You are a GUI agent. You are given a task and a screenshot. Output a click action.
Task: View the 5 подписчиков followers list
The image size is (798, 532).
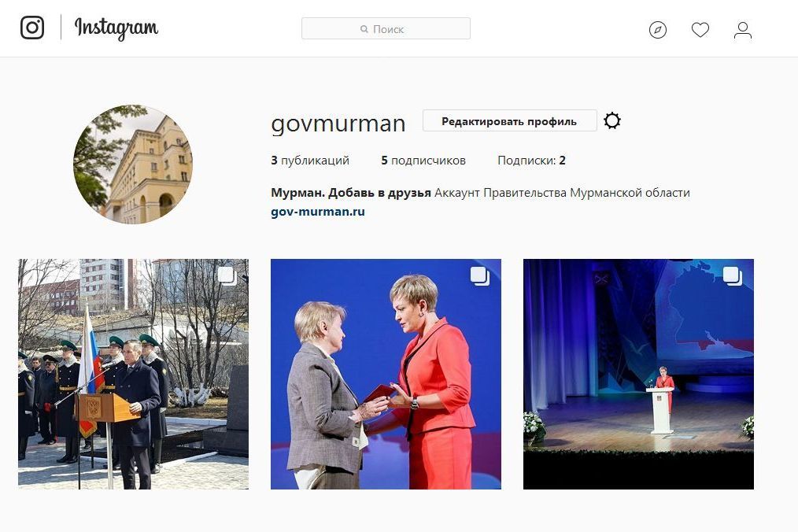click(x=423, y=161)
